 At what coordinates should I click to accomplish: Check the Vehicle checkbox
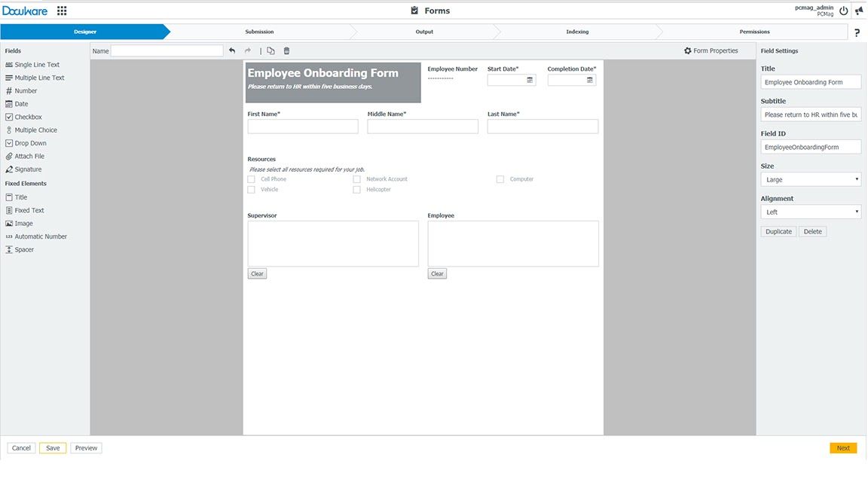252,190
